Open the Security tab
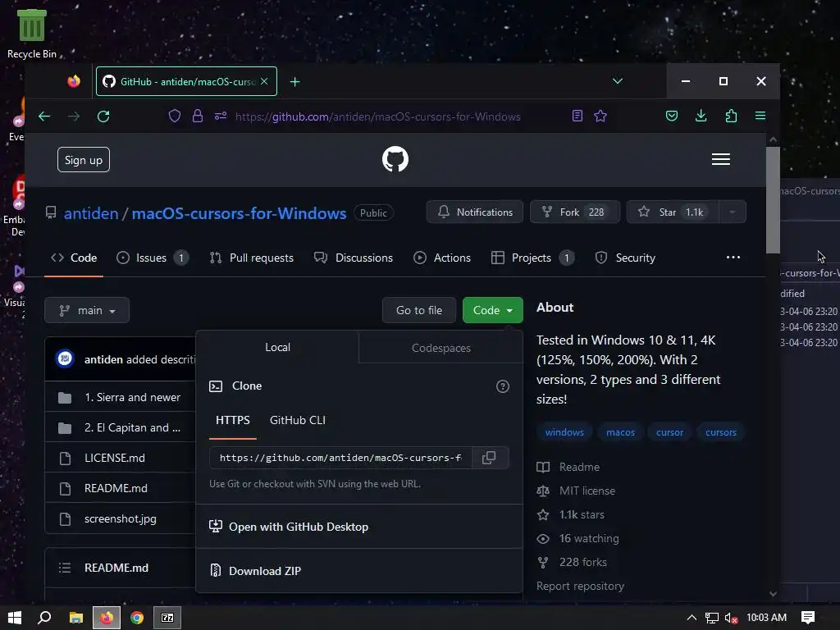Screen dimensions: 840x630 (x=626, y=258)
